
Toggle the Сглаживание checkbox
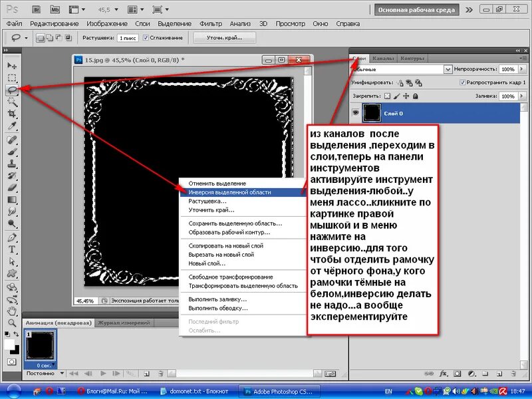(146, 38)
